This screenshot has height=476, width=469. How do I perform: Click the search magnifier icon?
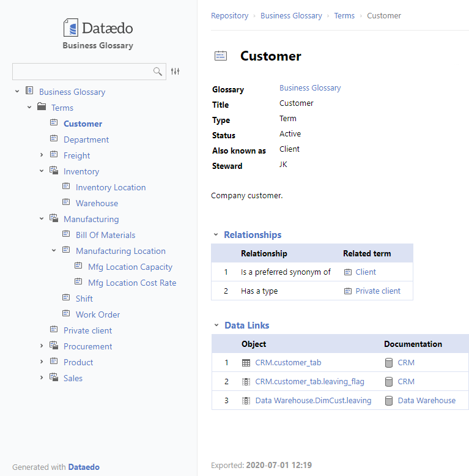point(158,72)
